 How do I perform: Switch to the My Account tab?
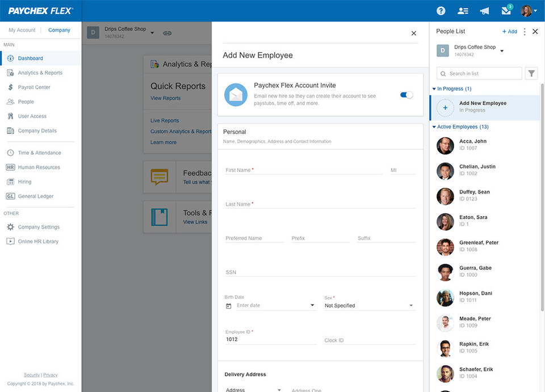[x=22, y=30]
